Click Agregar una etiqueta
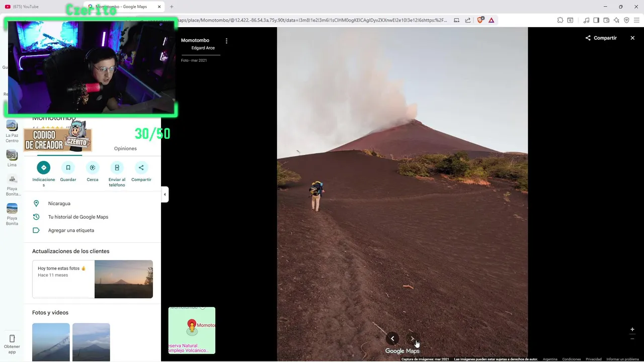Image resolution: width=644 pixels, height=362 pixels. [93, 230]
